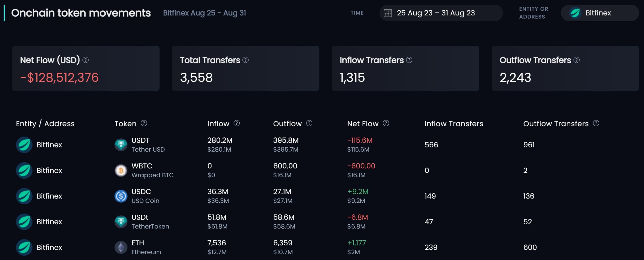Viewport: 644px width, 260px height.
Task: Open the 25 Aug 23 – 31 Aug 23 date range
Action: coord(441,13)
